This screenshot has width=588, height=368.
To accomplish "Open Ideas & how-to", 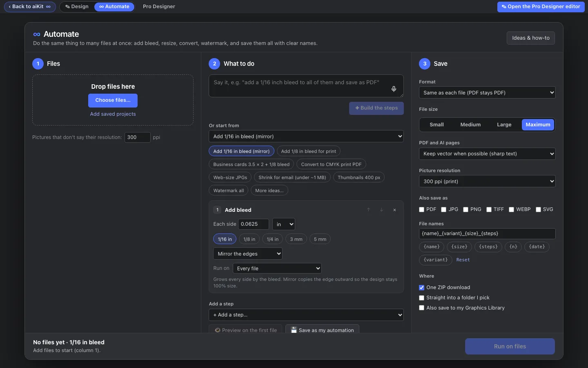I will [x=531, y=38].
